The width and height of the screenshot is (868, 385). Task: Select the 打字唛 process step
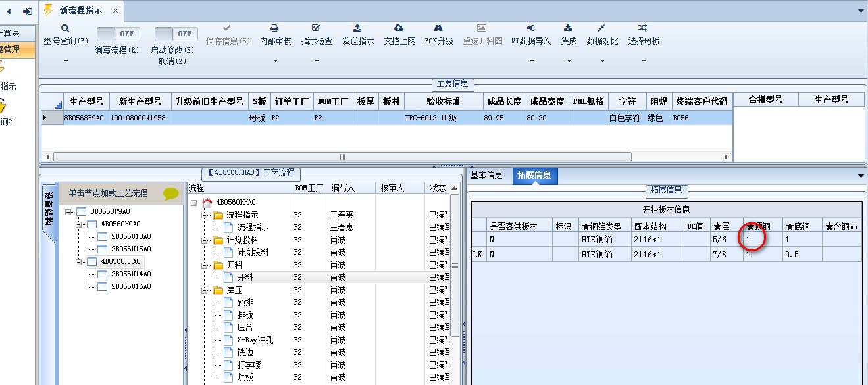pyautogui.click(x=249, y=365)
